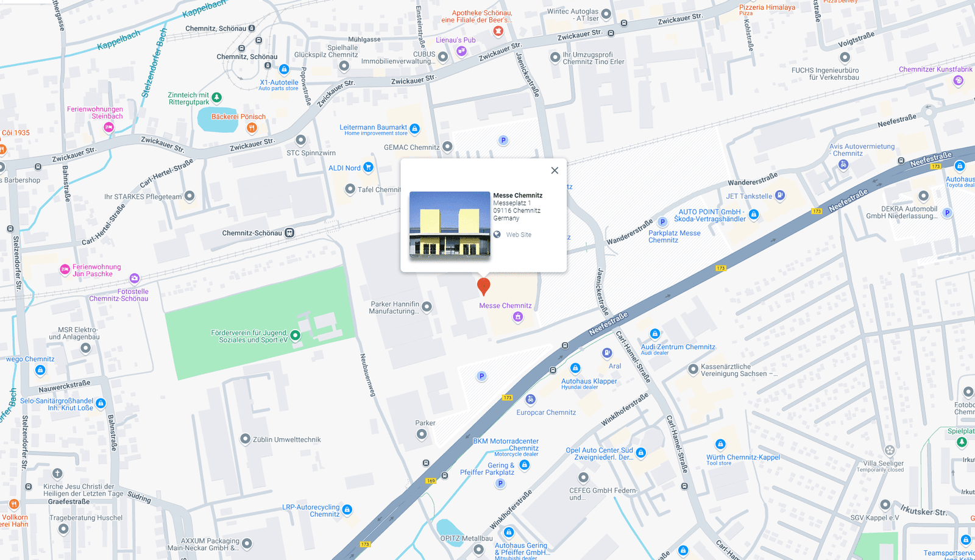Click the Autohaus Klapper dealer marker
Image resolution: width=975 pixels, height=560 pixels.
point(575,368)
